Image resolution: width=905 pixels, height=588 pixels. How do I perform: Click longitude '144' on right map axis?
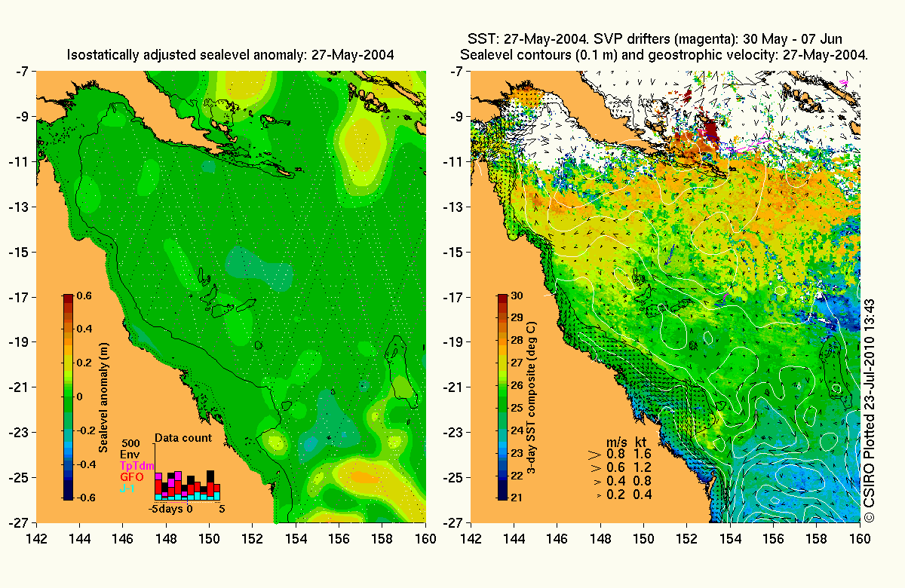coord(514,538)
